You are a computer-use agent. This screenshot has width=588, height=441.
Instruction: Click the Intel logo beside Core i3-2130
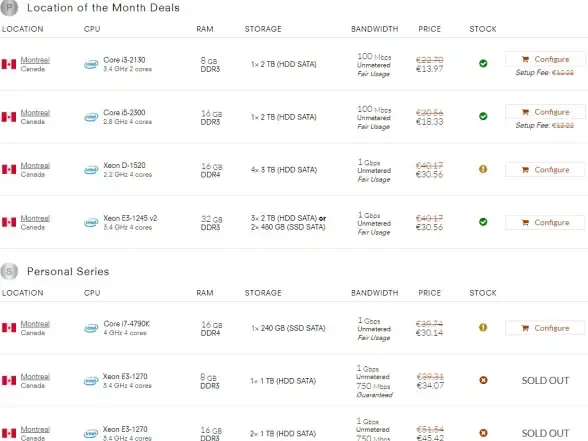(91, 64)
